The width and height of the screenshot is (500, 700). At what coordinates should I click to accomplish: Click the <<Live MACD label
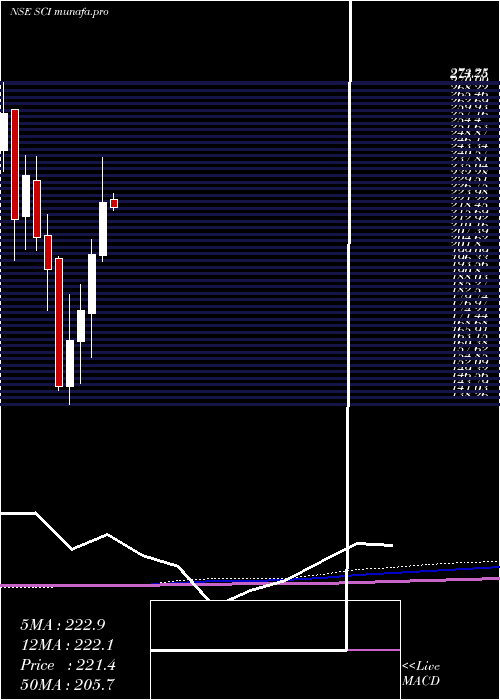coord(421,674)
